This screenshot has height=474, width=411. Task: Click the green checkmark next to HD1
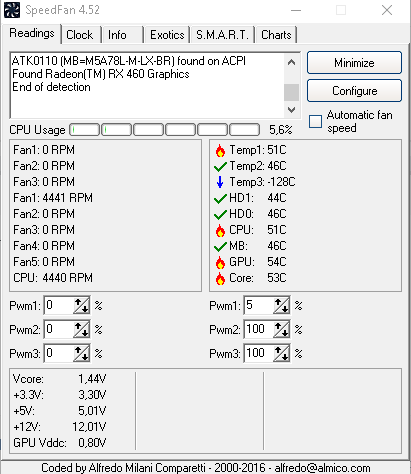(220, 199)
